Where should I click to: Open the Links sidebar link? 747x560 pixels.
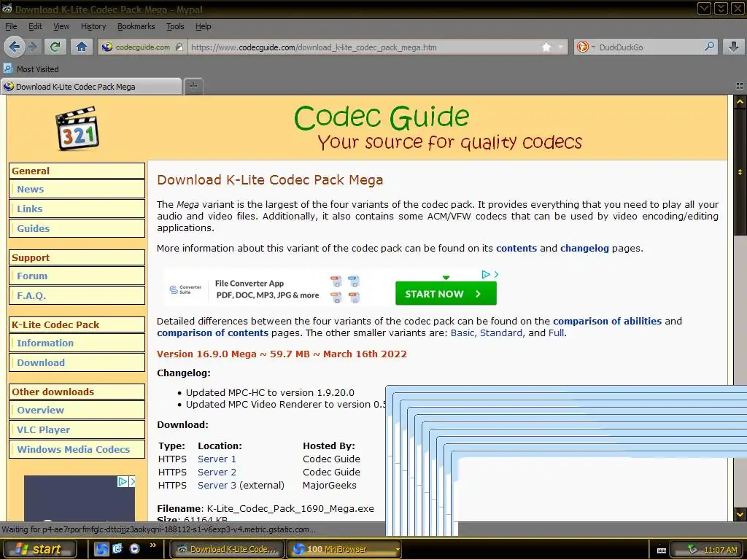(x=29, y=209)
